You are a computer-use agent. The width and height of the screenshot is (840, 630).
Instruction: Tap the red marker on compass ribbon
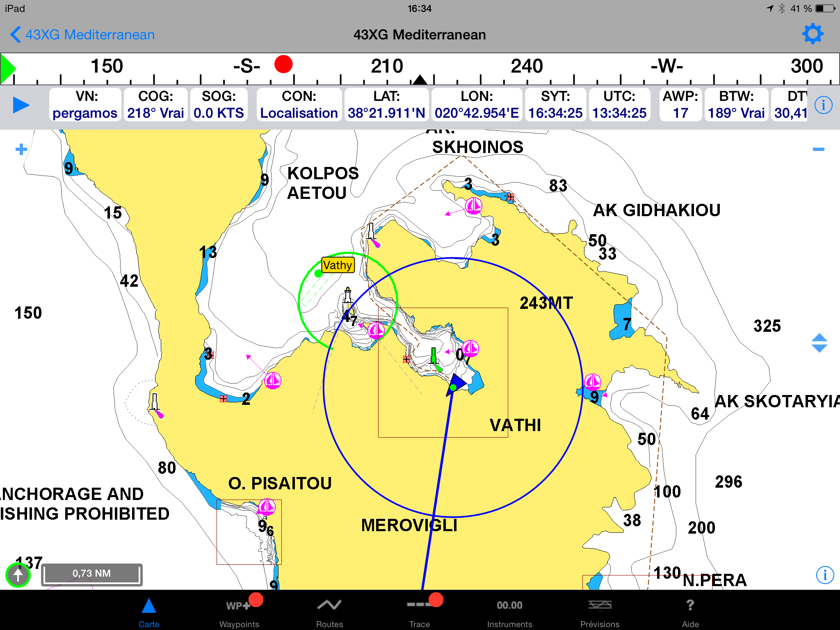(x=283, y=64)
